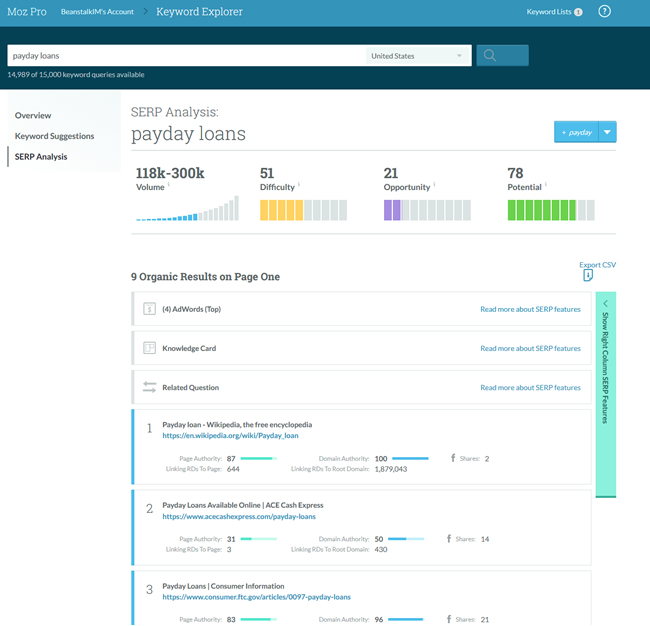The image size is (650, 626).
Task: Click the 1,879,043 linking root domains value
Action: pos(391,469)
